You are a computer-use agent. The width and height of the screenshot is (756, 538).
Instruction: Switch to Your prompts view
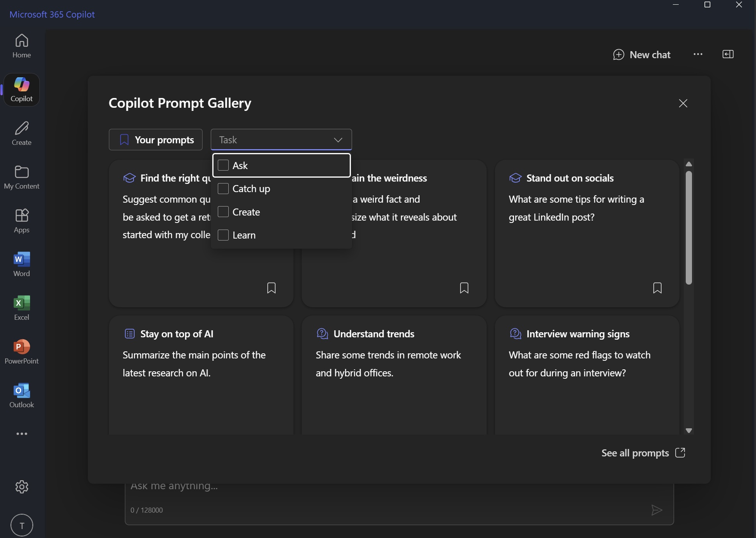[x=155, y=139]
